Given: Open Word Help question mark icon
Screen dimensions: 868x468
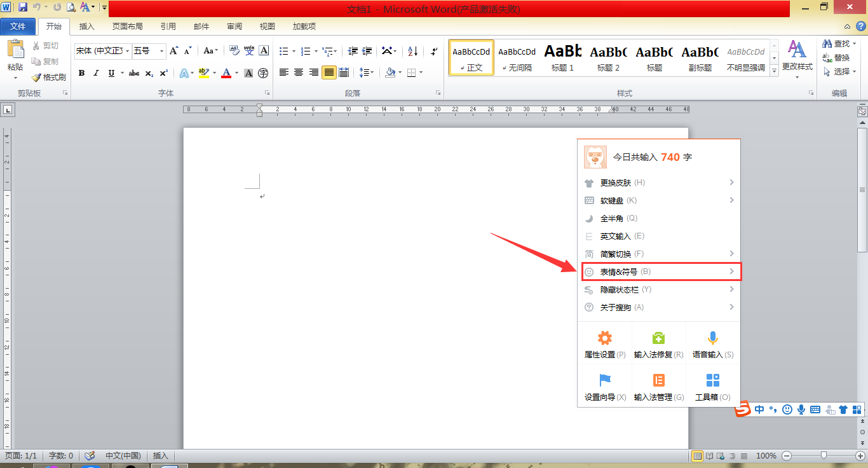Looking at the screenshot, I should pyautogui.click(x=860, y=26).
